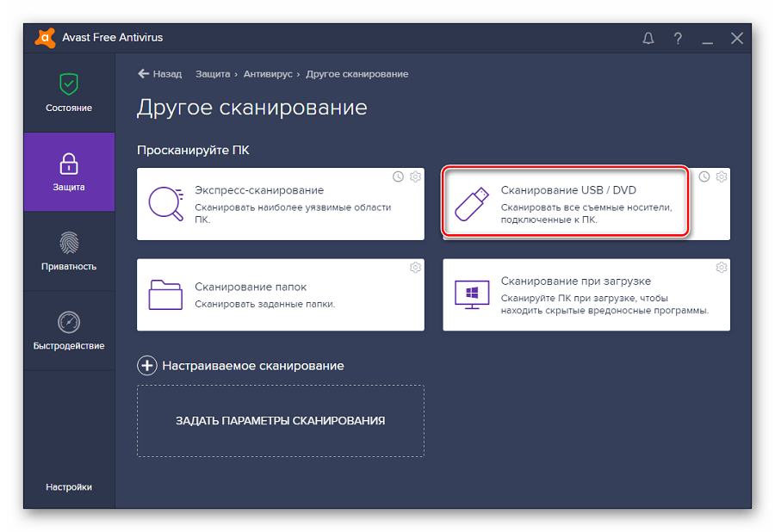Open gear settings for Сканирование папок

(415, 268)
